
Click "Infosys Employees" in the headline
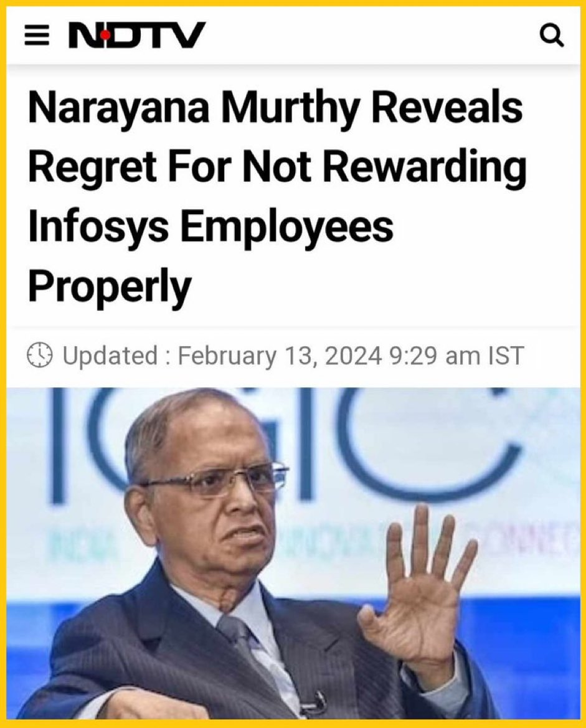(211, 227)
